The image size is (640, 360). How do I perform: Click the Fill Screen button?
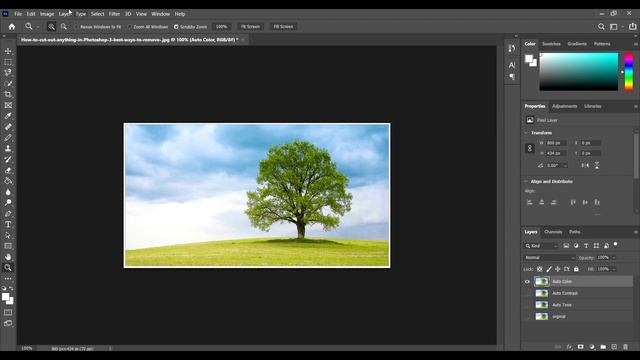(283, 27)
